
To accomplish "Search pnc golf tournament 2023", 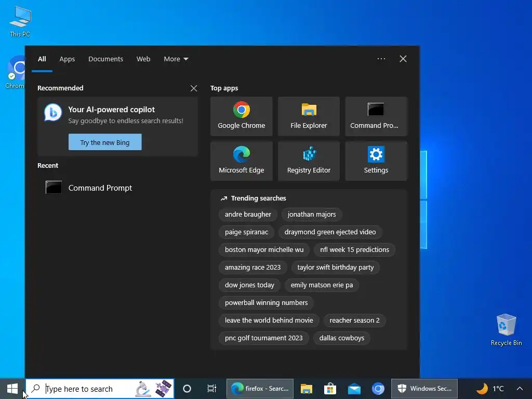I will 263,338.
